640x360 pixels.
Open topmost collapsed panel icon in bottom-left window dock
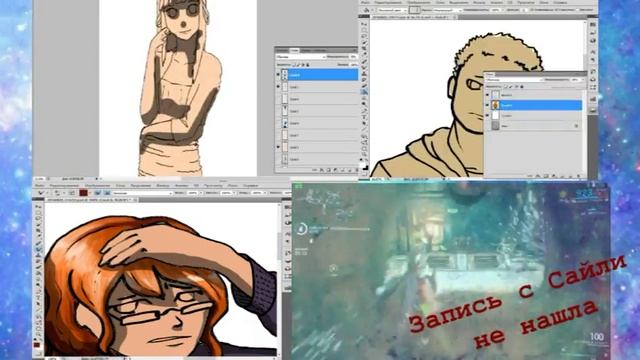point(287,207)
